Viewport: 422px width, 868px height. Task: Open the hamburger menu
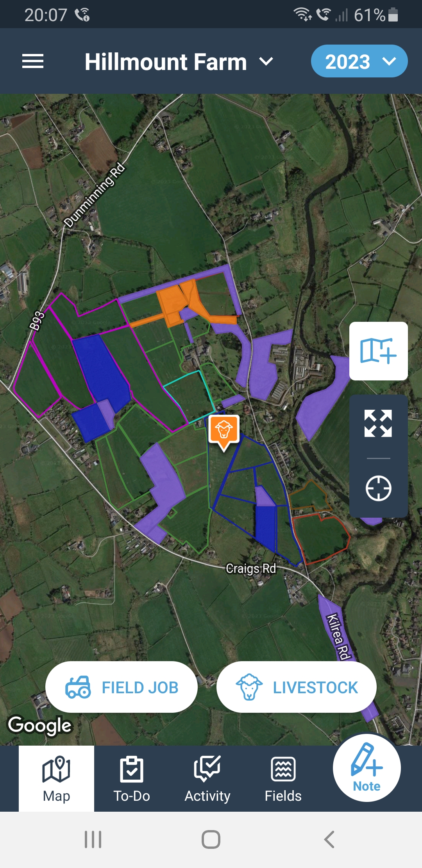(x=33, y=61)
